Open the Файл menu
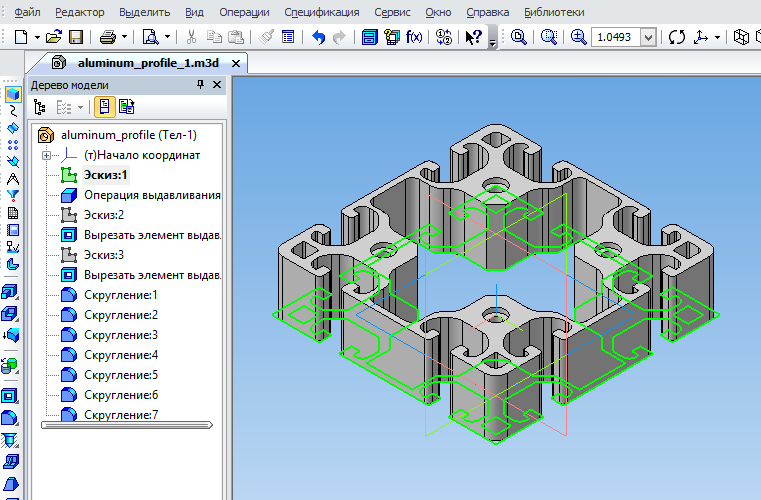The height and width of the screenshot is (500, 761). click(x=27, y=12)
